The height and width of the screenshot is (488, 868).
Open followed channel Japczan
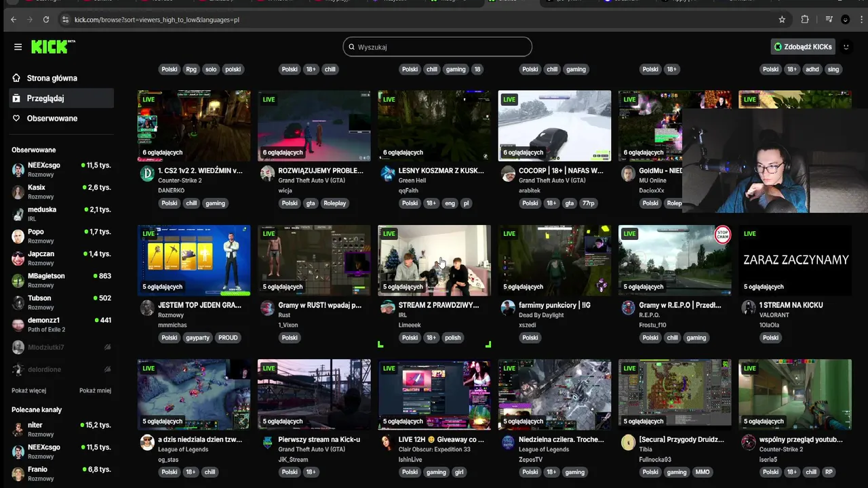61,258
